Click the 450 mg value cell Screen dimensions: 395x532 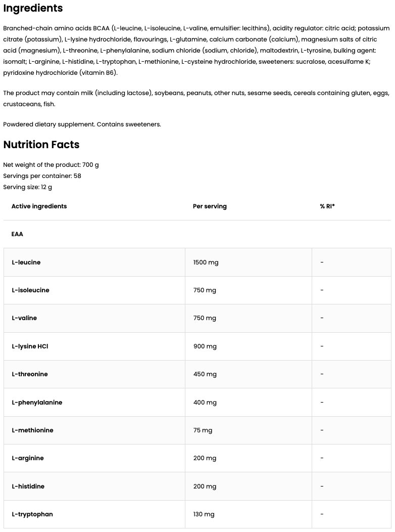[x=205, y=374]
